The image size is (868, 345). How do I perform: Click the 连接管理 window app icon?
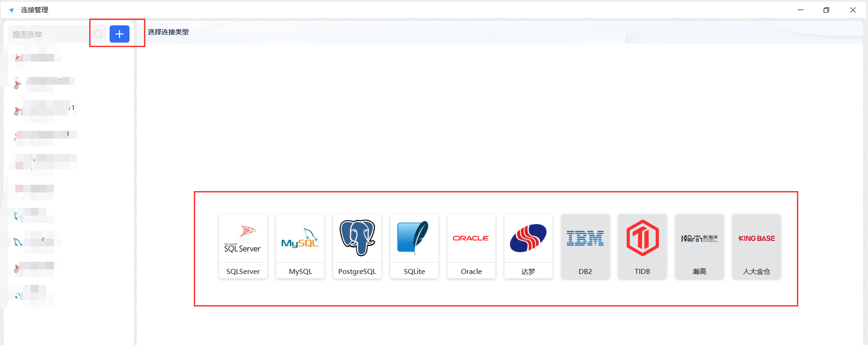point(11,10)
